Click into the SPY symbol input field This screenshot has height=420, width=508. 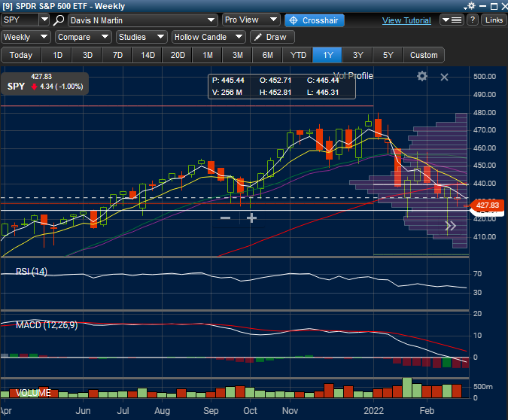pos(20,20)
